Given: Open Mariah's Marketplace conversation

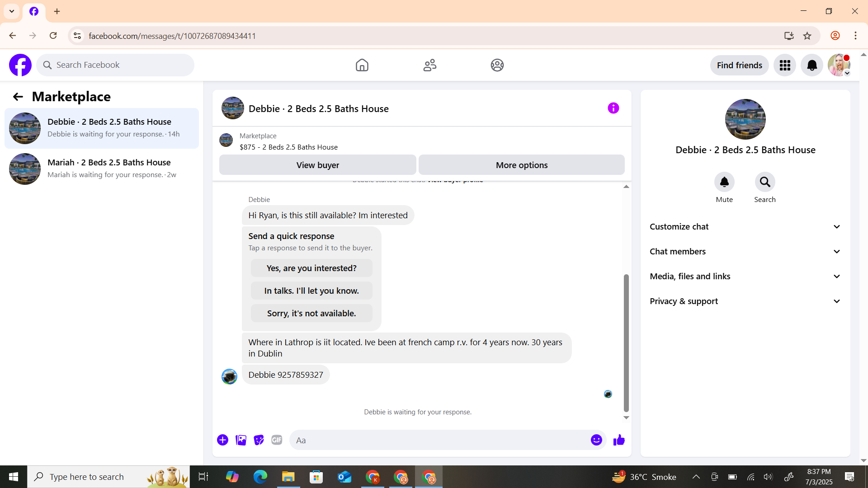Looking at the screenshot, I should (102, 169).
